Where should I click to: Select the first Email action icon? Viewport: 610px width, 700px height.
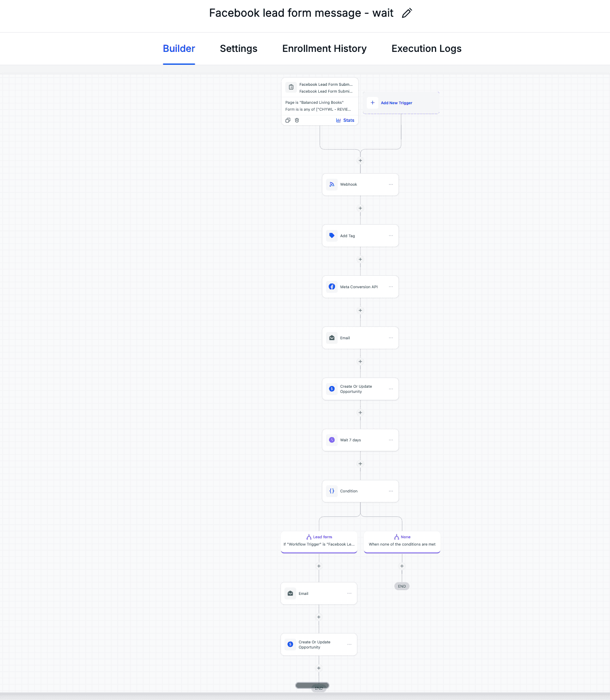(x=332, y=338)
